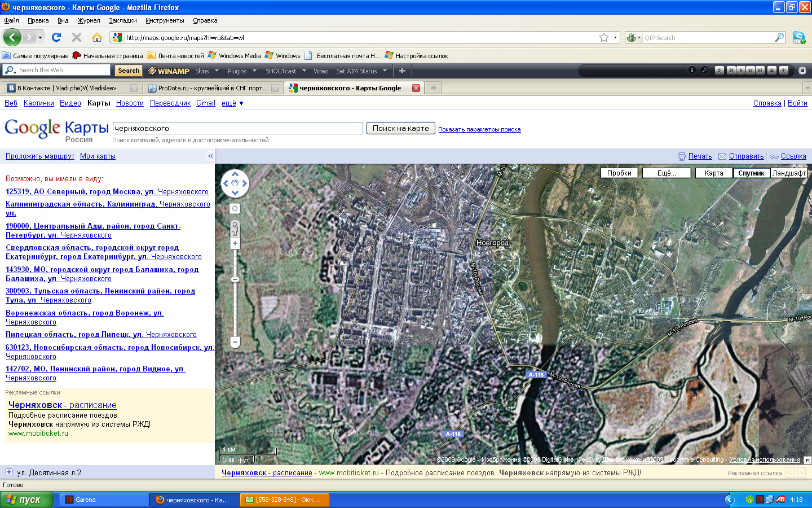The image size is (812, 508).
Task: Click the Winamp eject button
Action: coord(772,71)
